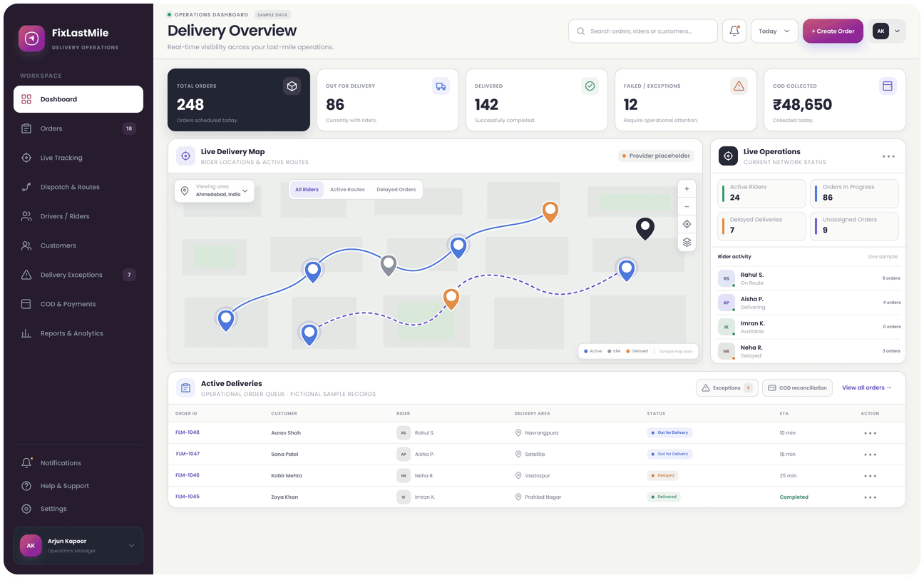The image size is (924, 578).
Task: Open row actions for order FLM-1046
Action: pyautogui.click(x=870, y=476)
